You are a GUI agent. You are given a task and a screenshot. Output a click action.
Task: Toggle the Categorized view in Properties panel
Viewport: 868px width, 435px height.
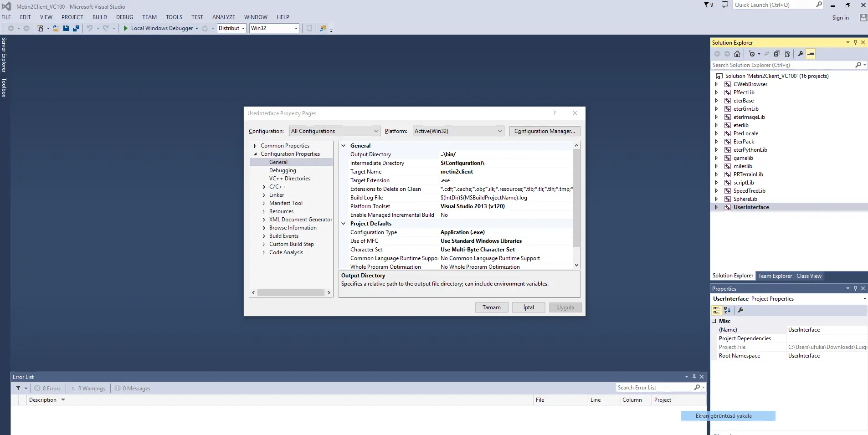(x=717, y=310)
